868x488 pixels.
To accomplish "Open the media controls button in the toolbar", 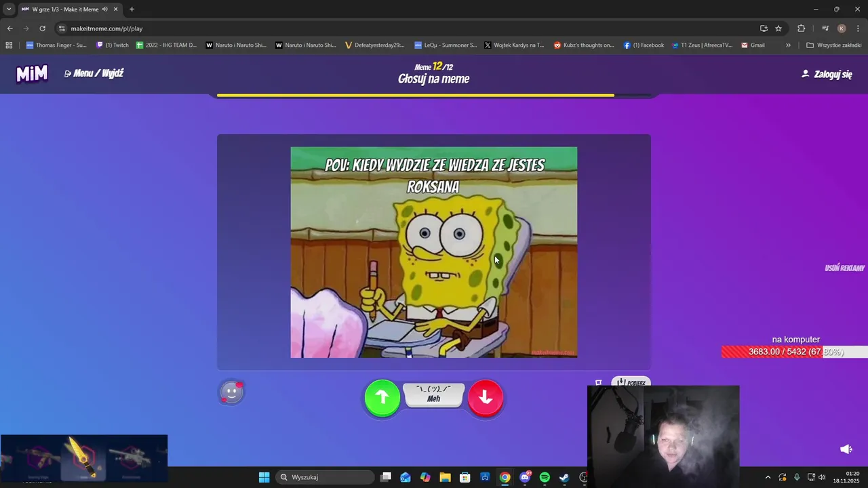I will coord(825,28).
